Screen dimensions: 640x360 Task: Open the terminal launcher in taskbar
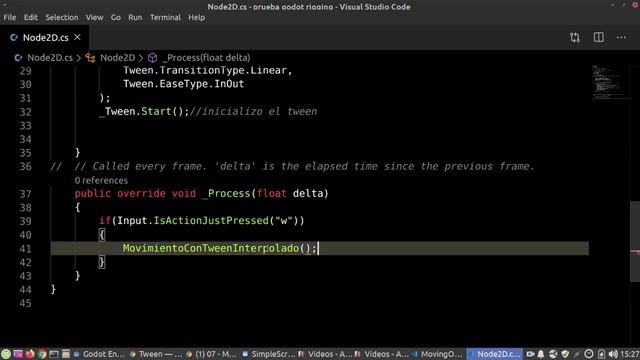[x=54, y=354]
